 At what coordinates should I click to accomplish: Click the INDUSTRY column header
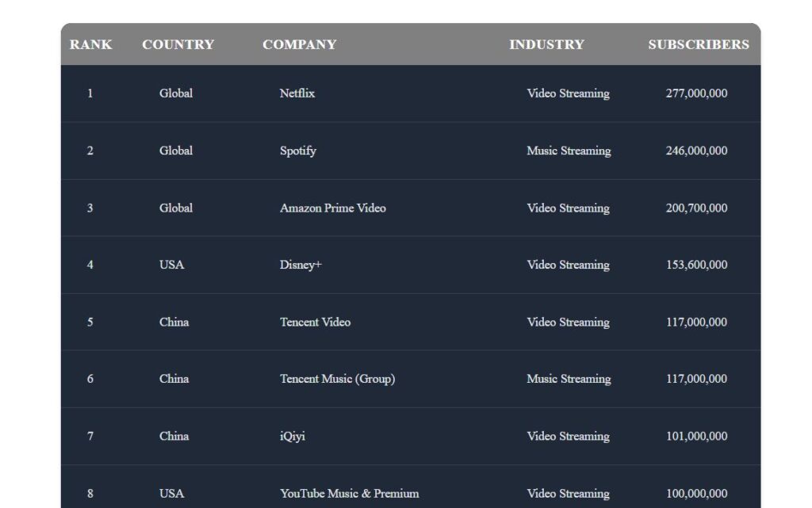click(x=546, y=44)
